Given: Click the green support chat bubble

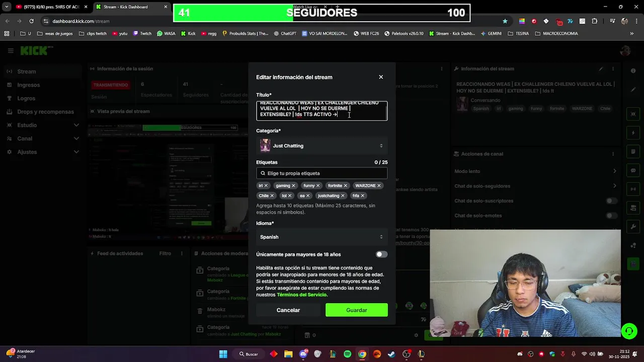Looking at the screenshot, I should 629,331.
